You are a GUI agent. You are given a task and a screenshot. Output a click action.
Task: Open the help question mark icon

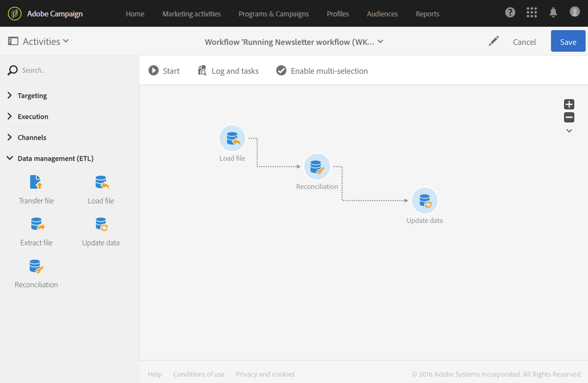[x=510, y=12]
